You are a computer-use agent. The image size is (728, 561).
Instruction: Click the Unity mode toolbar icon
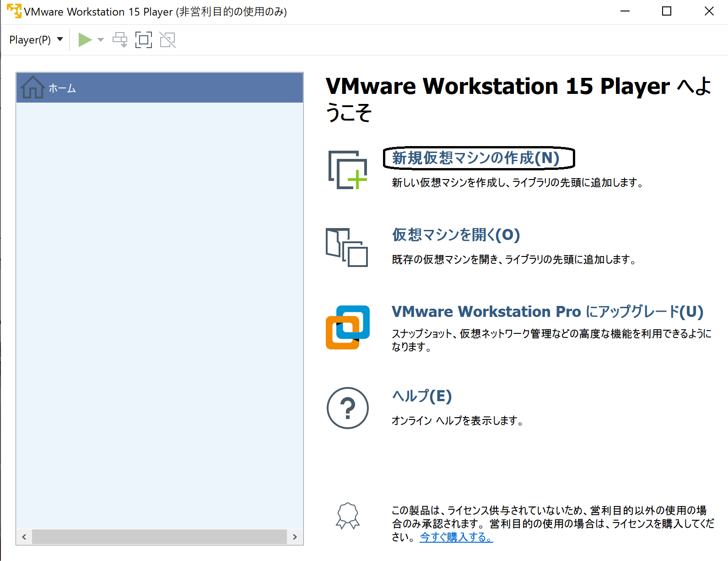(x=167, y=40)
